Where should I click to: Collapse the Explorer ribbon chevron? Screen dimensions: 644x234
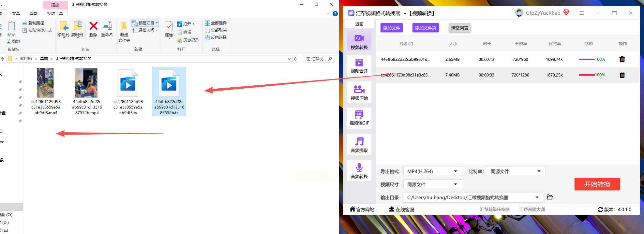(x=328, y=14)
